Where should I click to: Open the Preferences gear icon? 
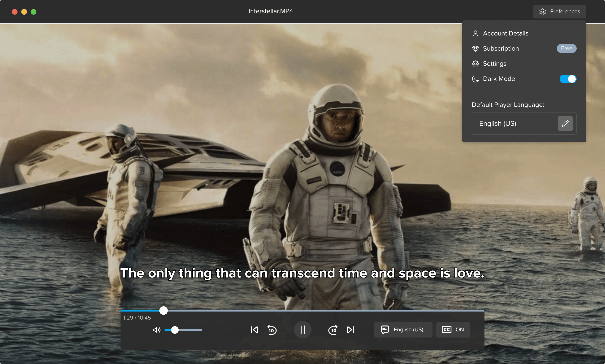pyautogui.click(x=542, y=11)
